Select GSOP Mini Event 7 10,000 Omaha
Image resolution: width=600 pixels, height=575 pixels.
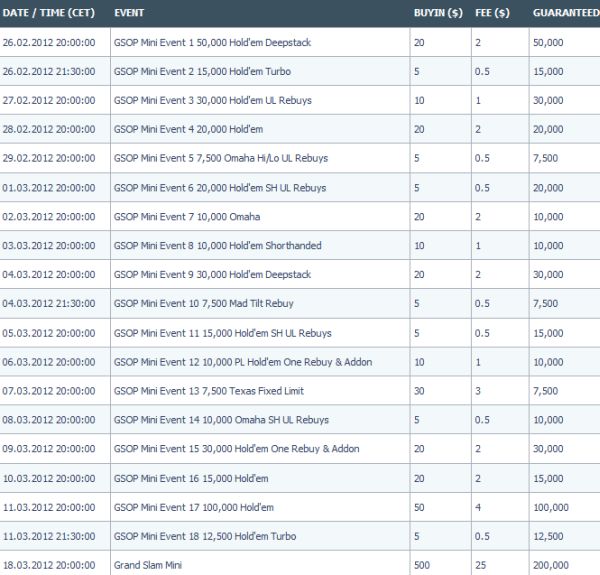(x=187, y=217)
